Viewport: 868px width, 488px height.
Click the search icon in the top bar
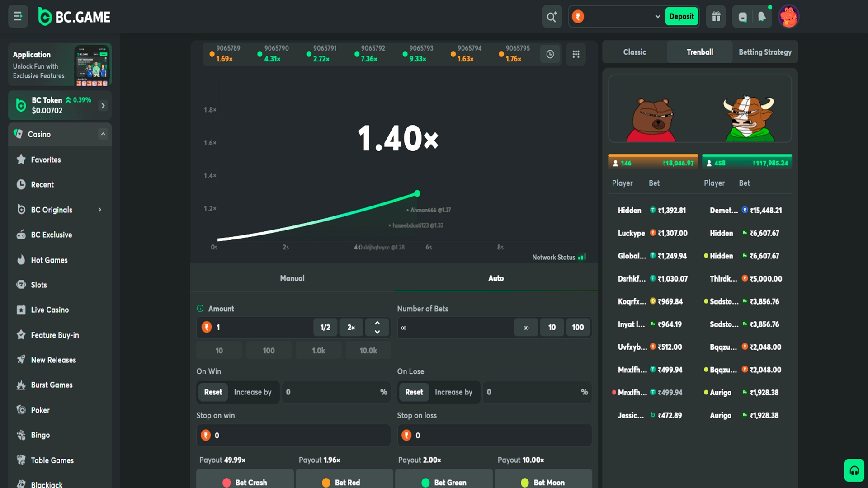click(552, 16)
